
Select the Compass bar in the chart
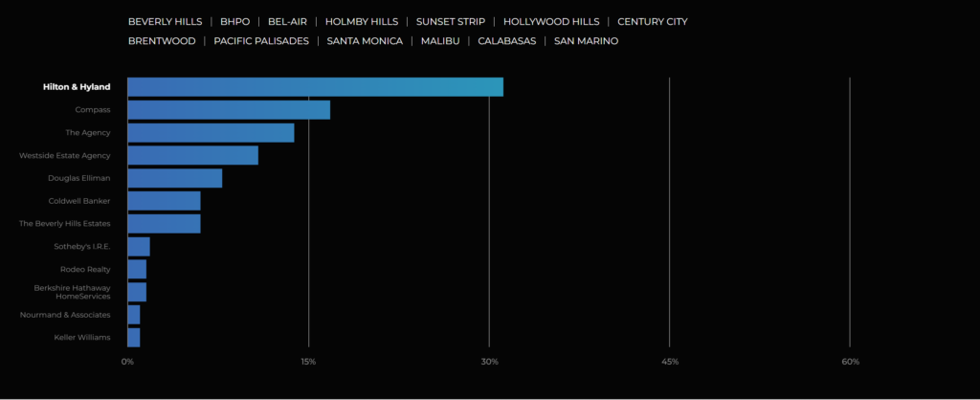click(x=229, y=110)
